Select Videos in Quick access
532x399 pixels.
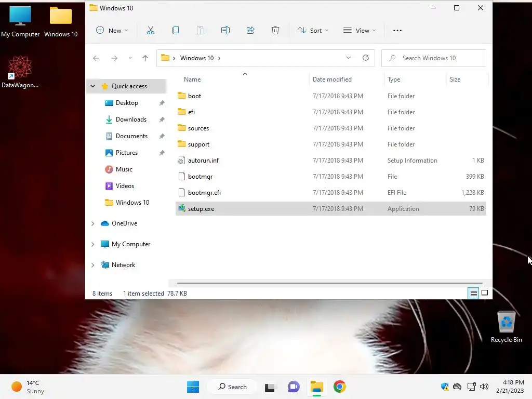(x=125, y=186)
